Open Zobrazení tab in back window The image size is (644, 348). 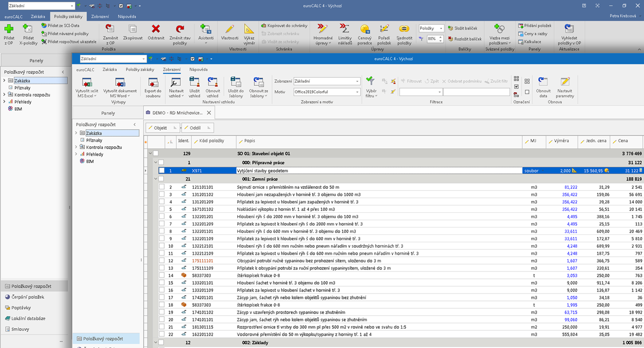100,17
